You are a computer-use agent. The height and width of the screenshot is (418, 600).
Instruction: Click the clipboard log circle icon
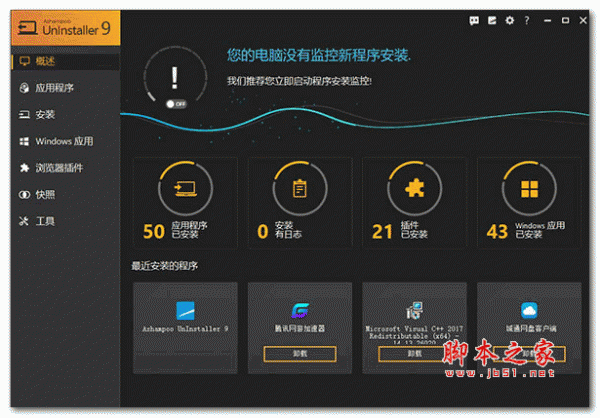(x=300, y=188)
